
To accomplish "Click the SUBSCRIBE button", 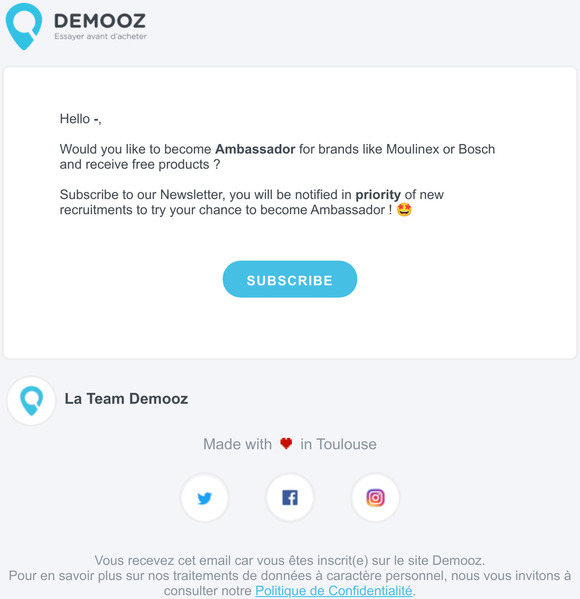I will 290,279.
